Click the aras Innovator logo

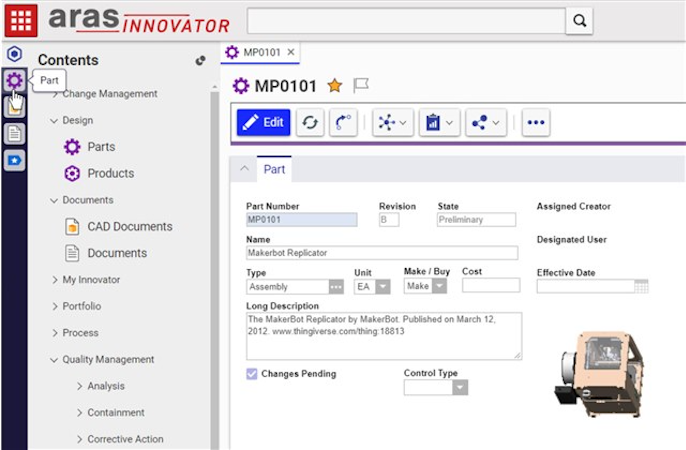pos(138,21)
